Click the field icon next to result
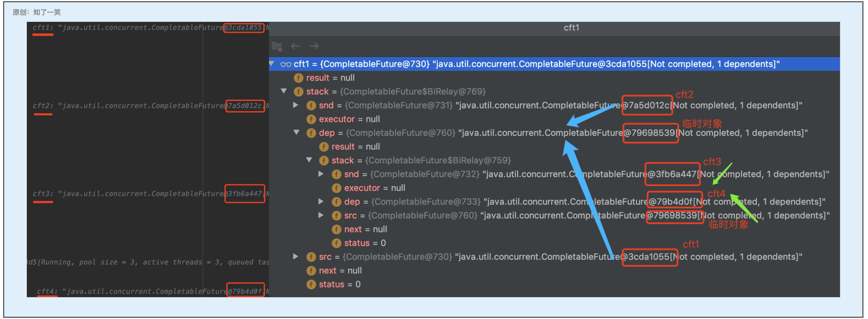This screenshot has height=319, width=868. (299, 78)
